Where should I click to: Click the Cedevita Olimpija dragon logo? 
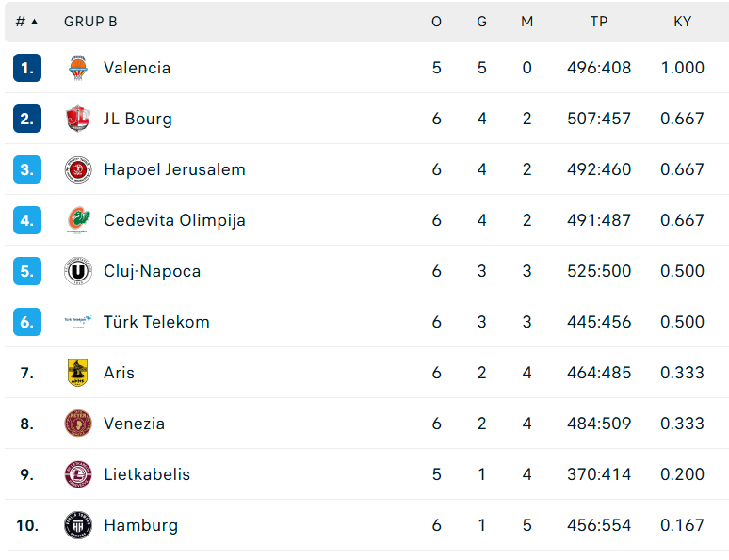pyautogui.click(x=77, y=220)
